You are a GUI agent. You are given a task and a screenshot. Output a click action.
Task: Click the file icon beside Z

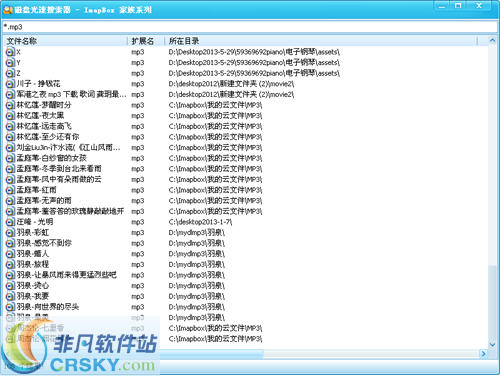click(10, 73)
